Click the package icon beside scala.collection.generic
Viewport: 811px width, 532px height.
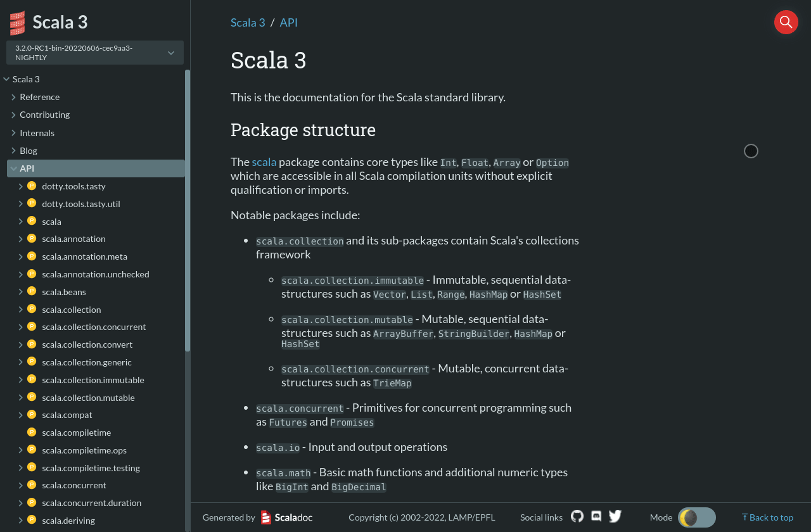pos(32,362)
